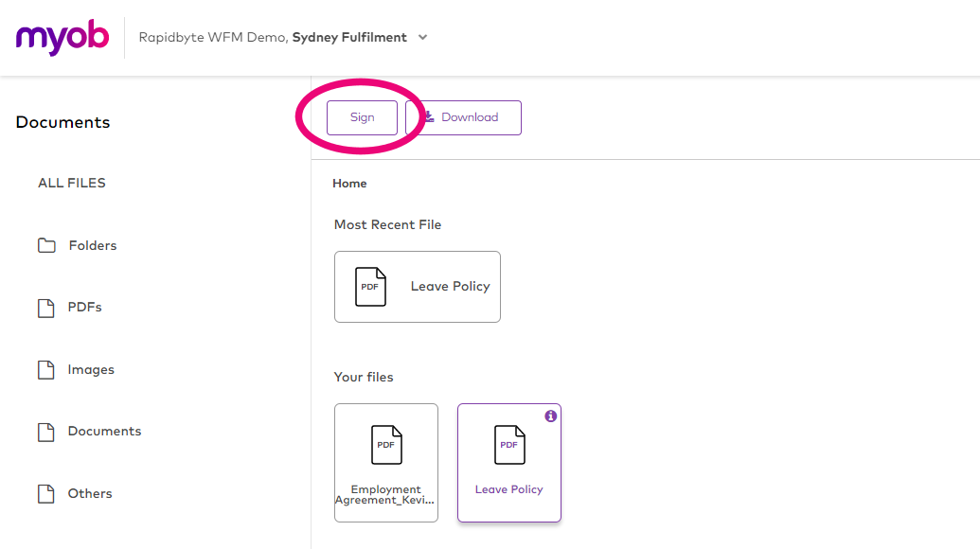Choose the Others category label

pos(90,493)
